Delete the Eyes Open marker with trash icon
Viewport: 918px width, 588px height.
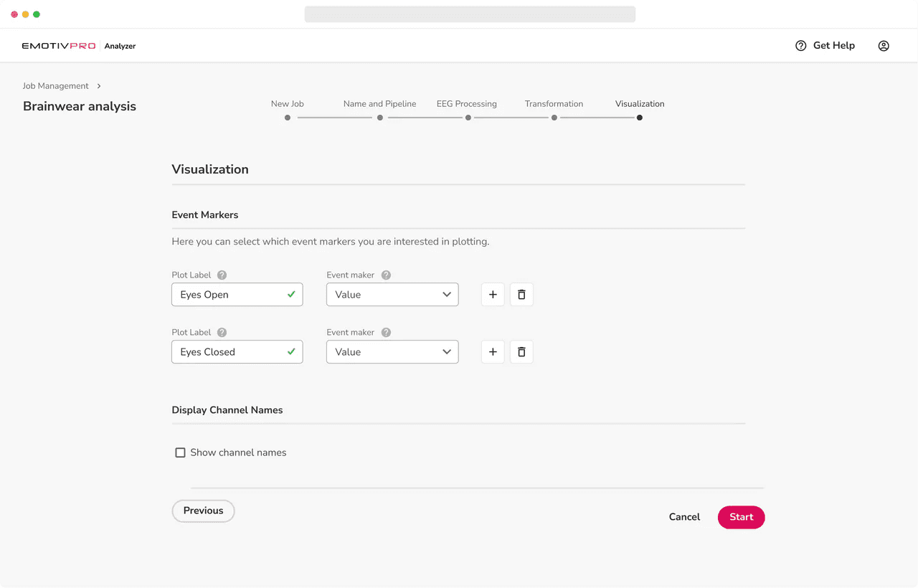pyautogui.click(x=521, y=294)
